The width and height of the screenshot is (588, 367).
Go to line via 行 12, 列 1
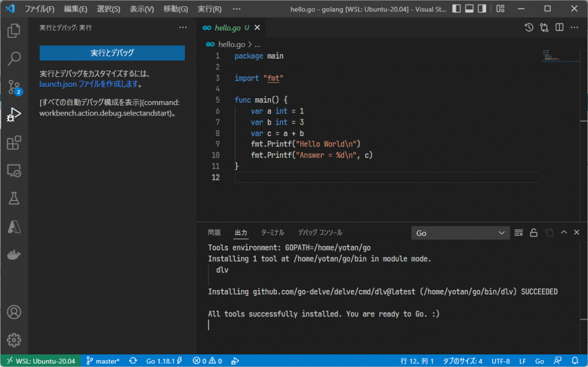[x=417, y=361]
